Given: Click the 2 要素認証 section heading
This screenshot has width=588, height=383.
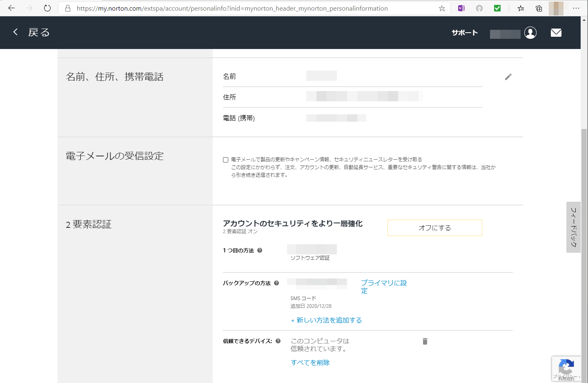Looking at the screenshot, I should (89, 225).
